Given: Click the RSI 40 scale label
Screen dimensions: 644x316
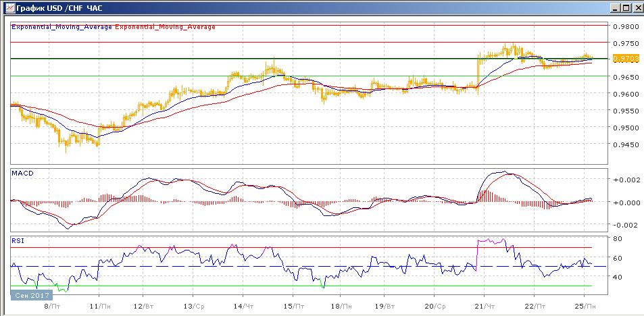Looking at the screenshot, I should pos(617,277).
